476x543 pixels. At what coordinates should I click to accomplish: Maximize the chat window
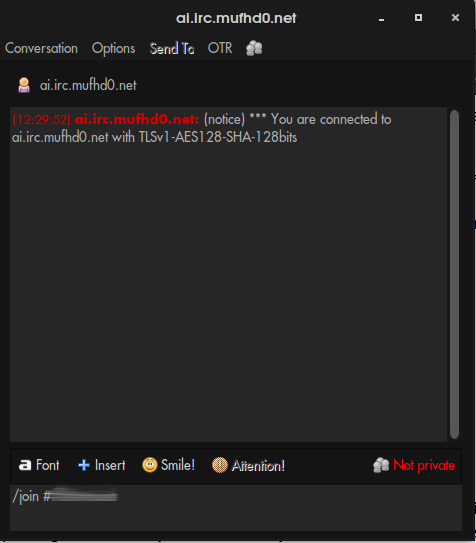(x=418, y=18)
